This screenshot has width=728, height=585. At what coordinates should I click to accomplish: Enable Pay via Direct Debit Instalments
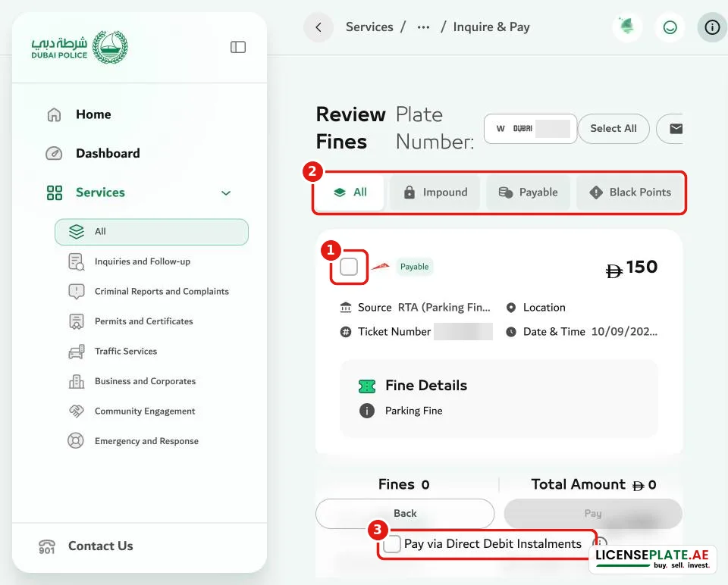pos(392,544)
